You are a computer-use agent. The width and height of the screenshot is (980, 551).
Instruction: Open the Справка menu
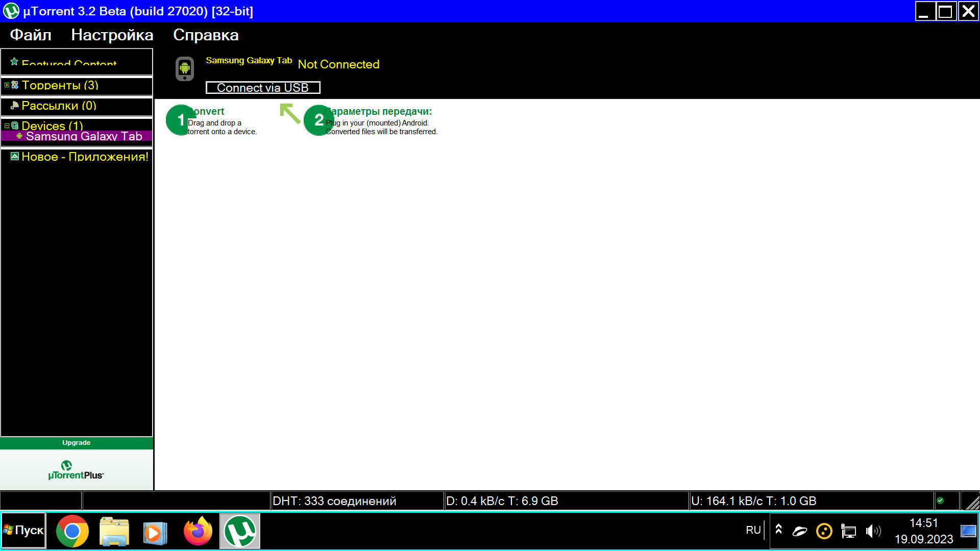pyautogui.click(x=206, y=35)
